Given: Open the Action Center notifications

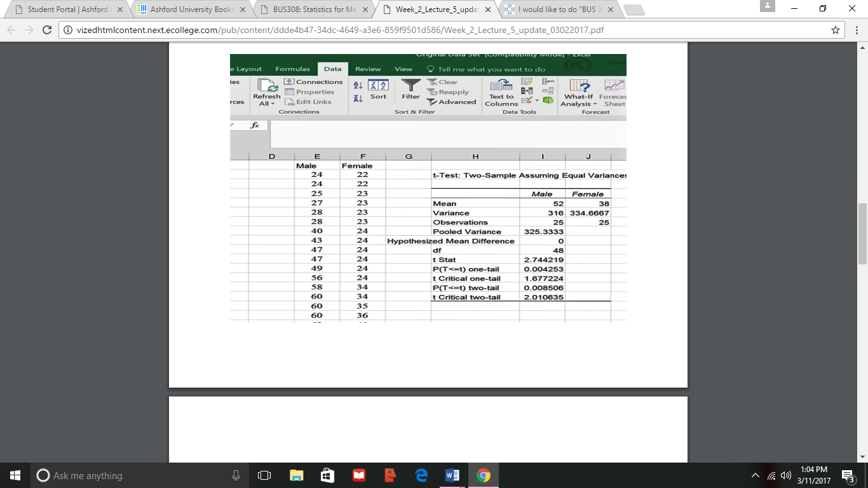Looking at the screenshot, I should (848, 475).
